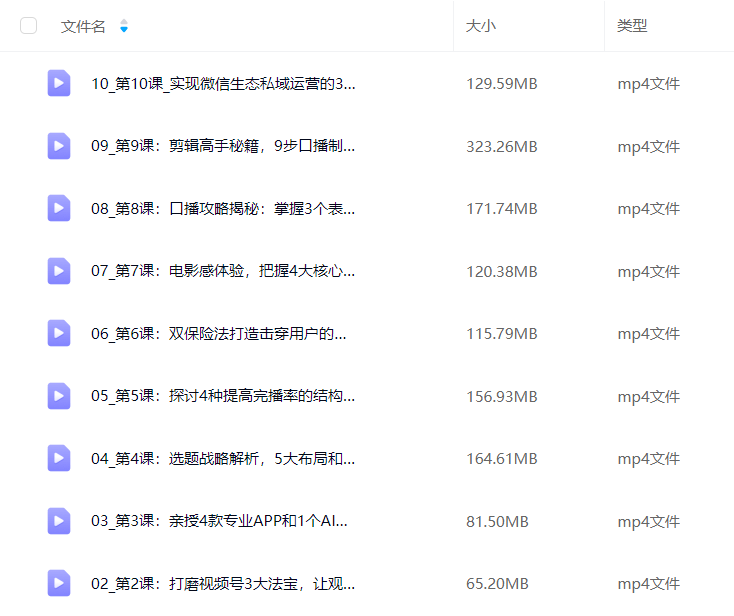Screen dimensions: 734x616
Task: Select mp4文件 type in the 03_第3课 row
Action: tap(648, 522)
